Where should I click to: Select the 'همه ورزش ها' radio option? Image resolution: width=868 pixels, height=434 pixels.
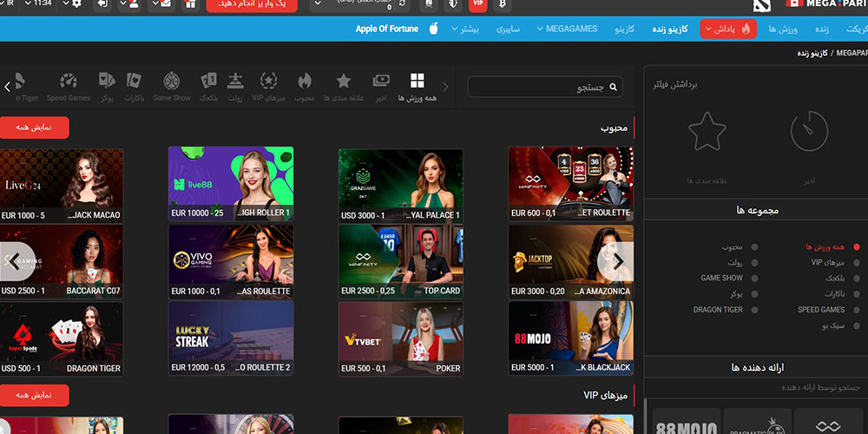(x=857, y=247)
